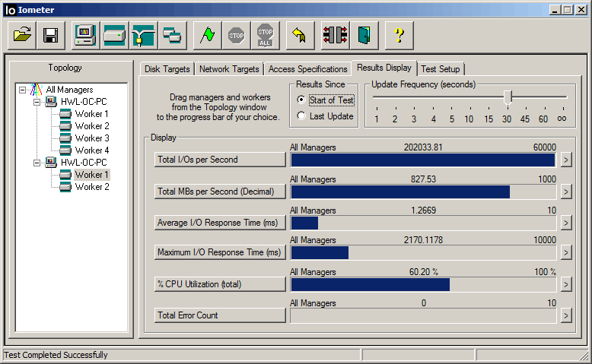Click the 60.20 % CPU value
This screenshot has height=364, width=592.
(x=424, y=272)
